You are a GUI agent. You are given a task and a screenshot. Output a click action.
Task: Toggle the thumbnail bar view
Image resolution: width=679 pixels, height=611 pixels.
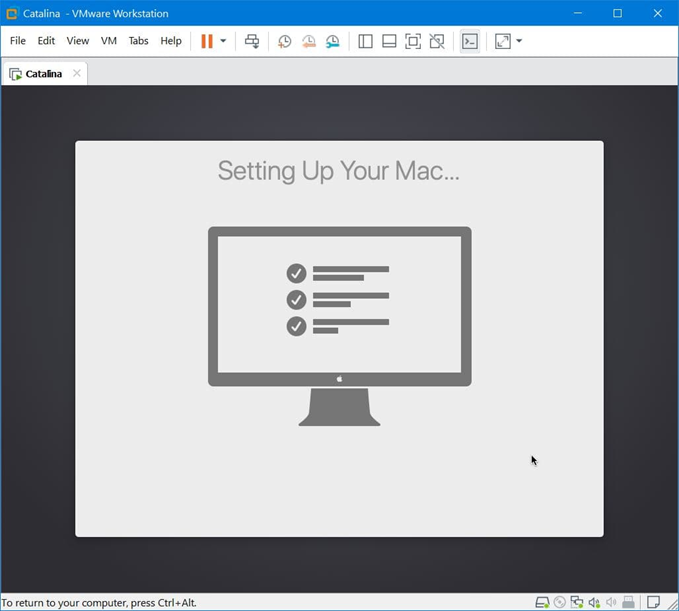pos(389,41)
